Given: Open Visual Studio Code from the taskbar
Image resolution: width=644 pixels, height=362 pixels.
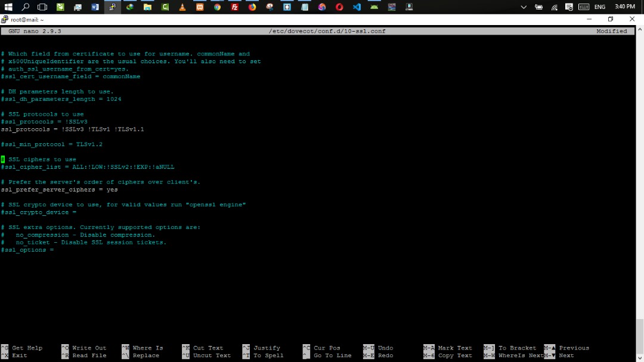Looking at the screenshot, I should pyautogui.click(x=357, y=7).
